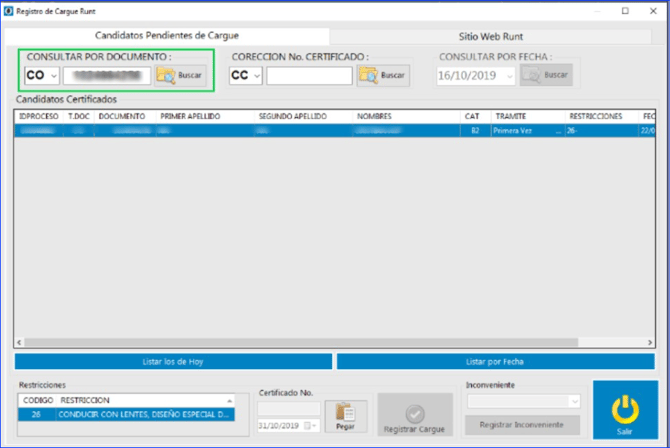Select Candidatos Pendientes de Cargue tab
670x448 pixels.
click(x=167, y=36)
